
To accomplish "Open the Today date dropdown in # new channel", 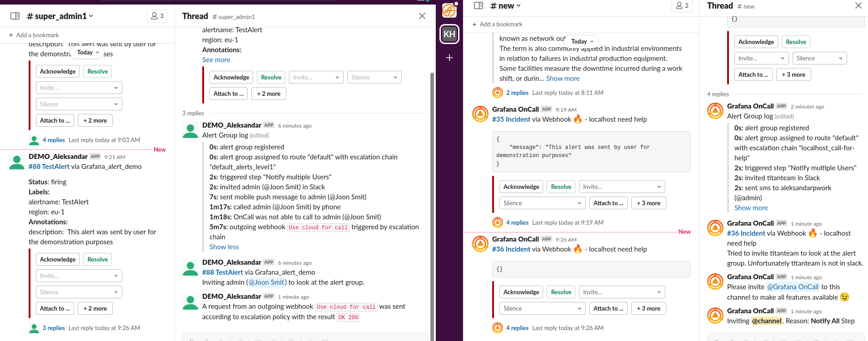I will pyautogui.click(x=582, y=41).
